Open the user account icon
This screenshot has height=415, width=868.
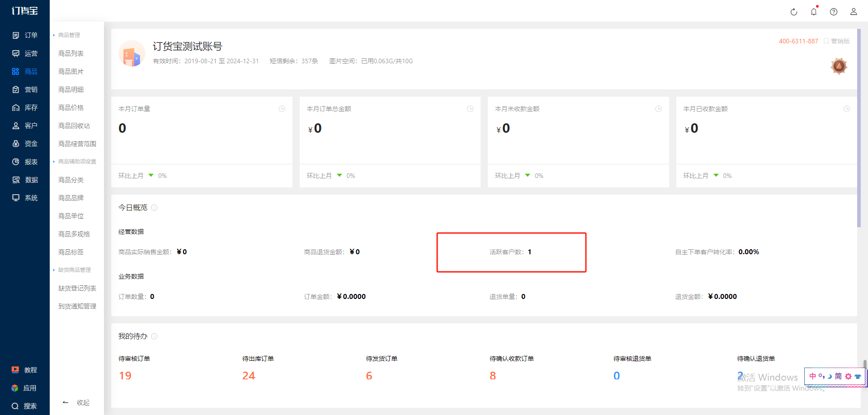854,12
